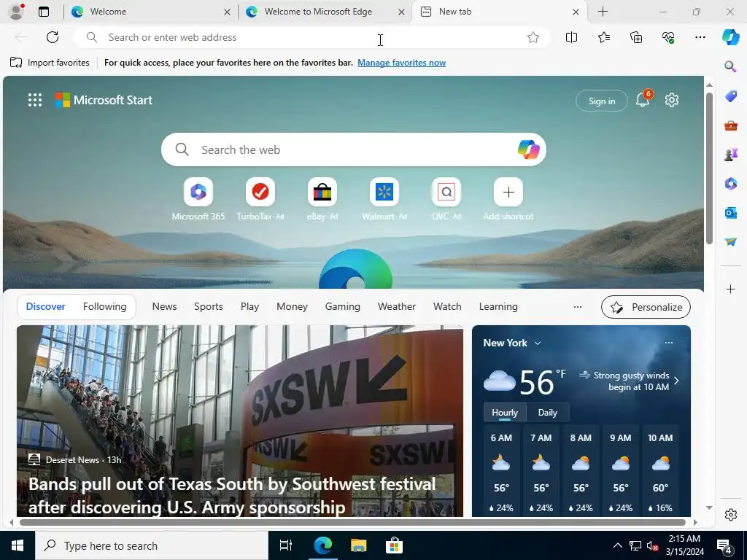Open the Play feed tab
Image resolution: width=747 pixels, height=560 pixels.
pos(249,307)
